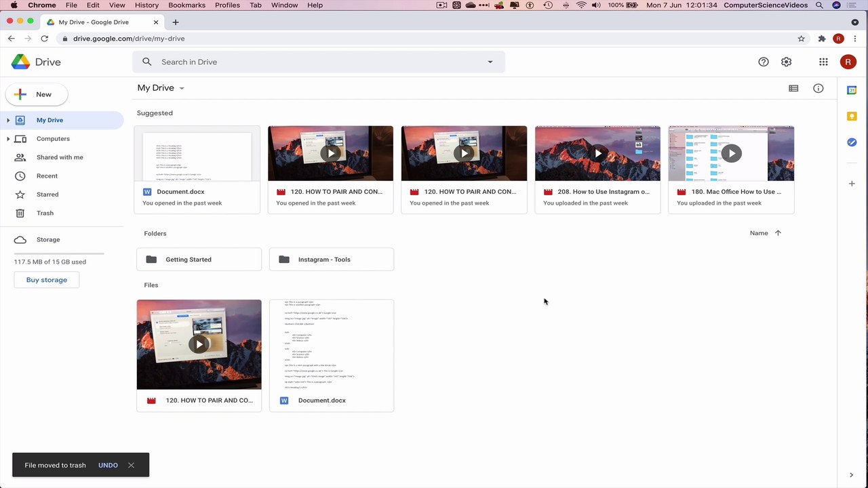The width and height of the screenshot is (868, 488).
Task: Reverse sort direction arrow next to Name
Action: click(778, 233)
